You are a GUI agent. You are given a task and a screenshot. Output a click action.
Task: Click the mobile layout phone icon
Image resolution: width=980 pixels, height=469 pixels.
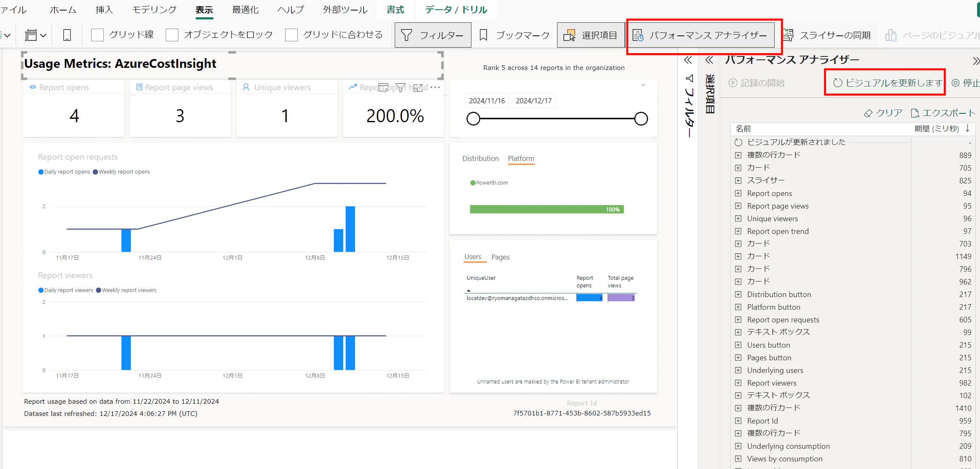point(67,35)
